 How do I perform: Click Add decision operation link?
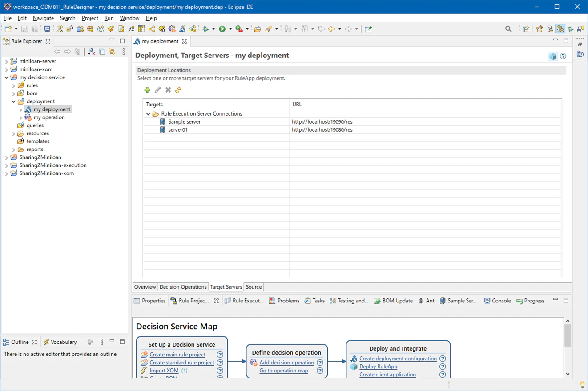[x=287, y=363]
